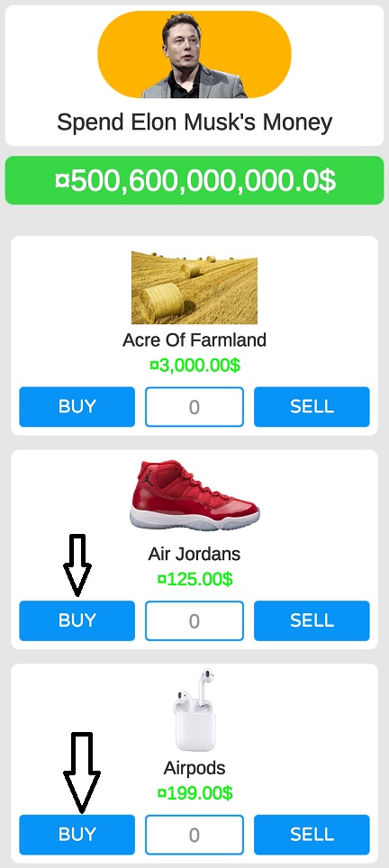
Task: Click the Air Jordans 125.00 price label
Action: (194, 580)
